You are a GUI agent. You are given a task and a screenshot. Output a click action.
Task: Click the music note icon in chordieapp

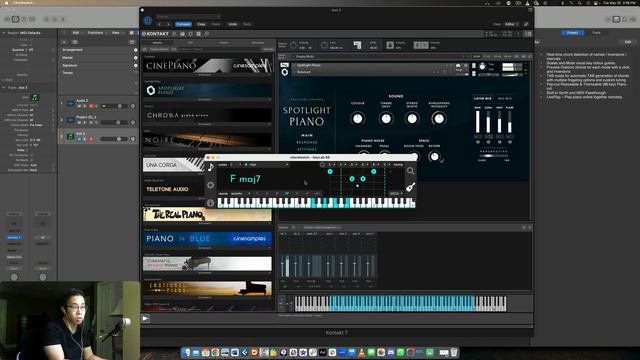pos(210,167)
